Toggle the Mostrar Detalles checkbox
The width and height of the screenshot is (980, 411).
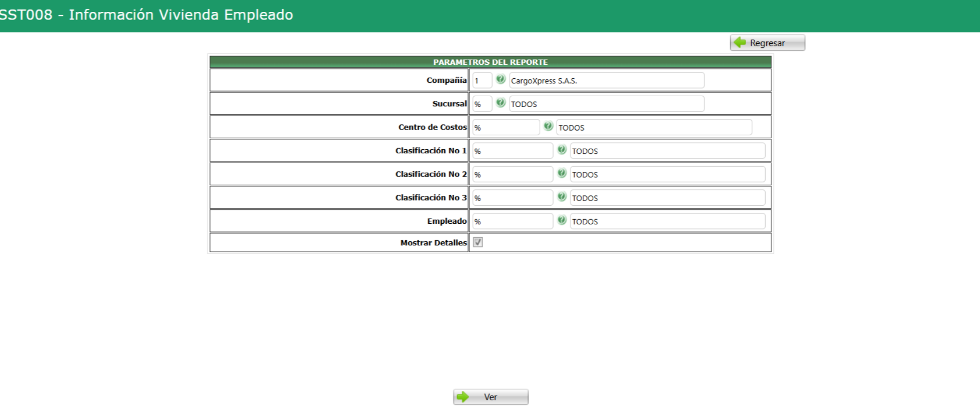click(x=478, y=242)
